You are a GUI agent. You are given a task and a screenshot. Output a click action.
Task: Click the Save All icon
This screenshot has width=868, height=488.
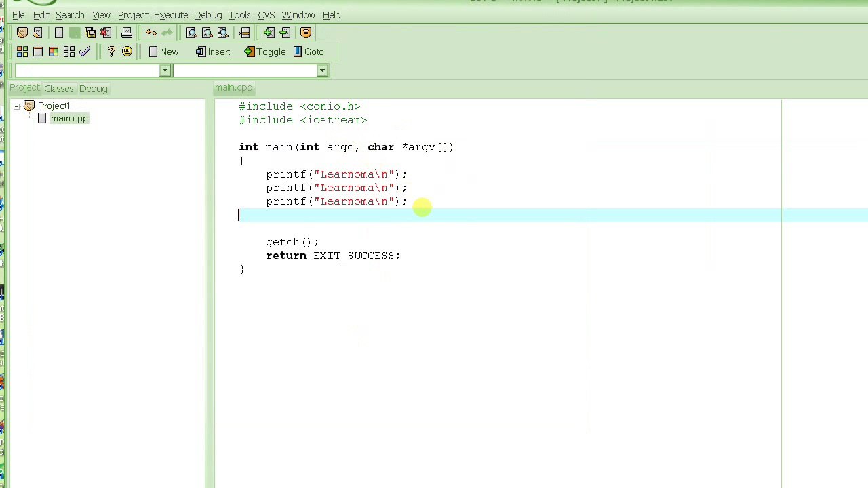[90, 33]
